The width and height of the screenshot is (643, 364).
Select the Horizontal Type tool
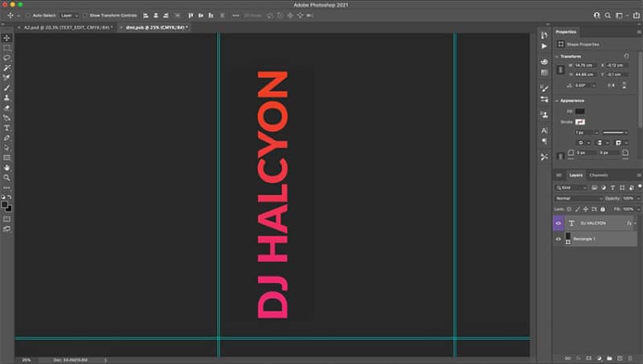[x=7, y=128]
